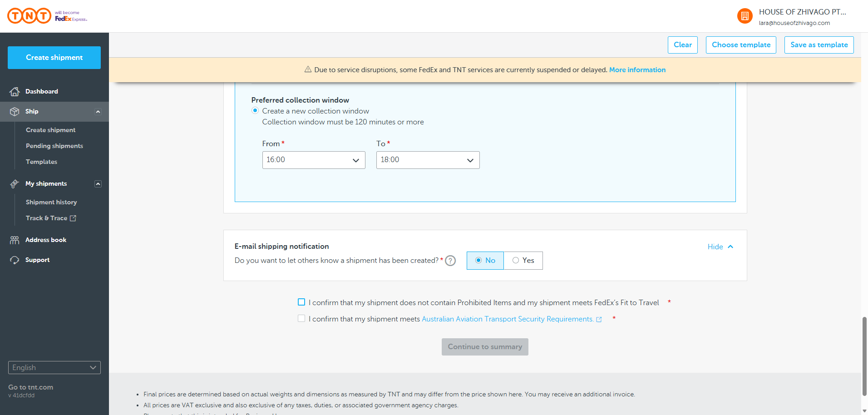
Task: Go to Shipment history
Action: (x=51, y=203)
